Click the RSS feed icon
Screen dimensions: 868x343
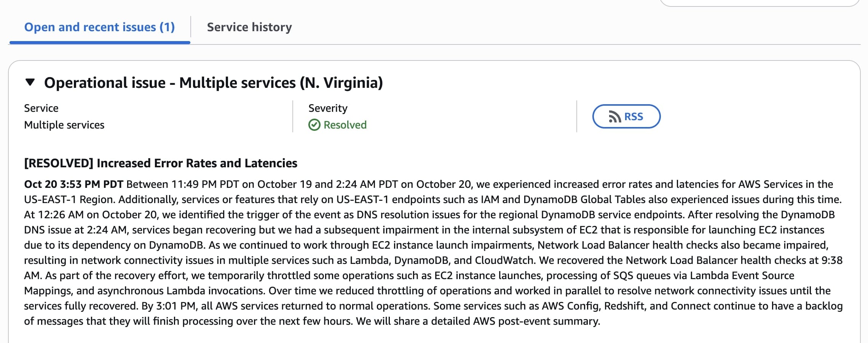(x=614, y=117)
